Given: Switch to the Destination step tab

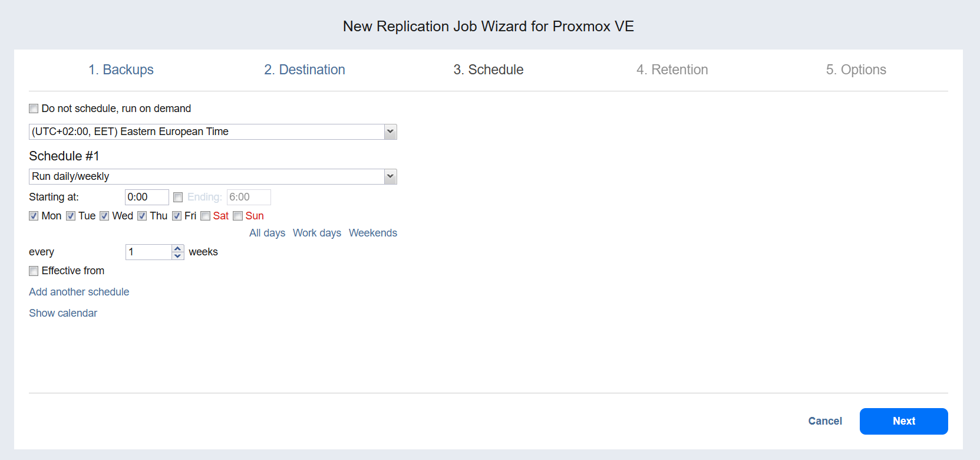Looking at the screenshot, I should click(x=305, y=70).
